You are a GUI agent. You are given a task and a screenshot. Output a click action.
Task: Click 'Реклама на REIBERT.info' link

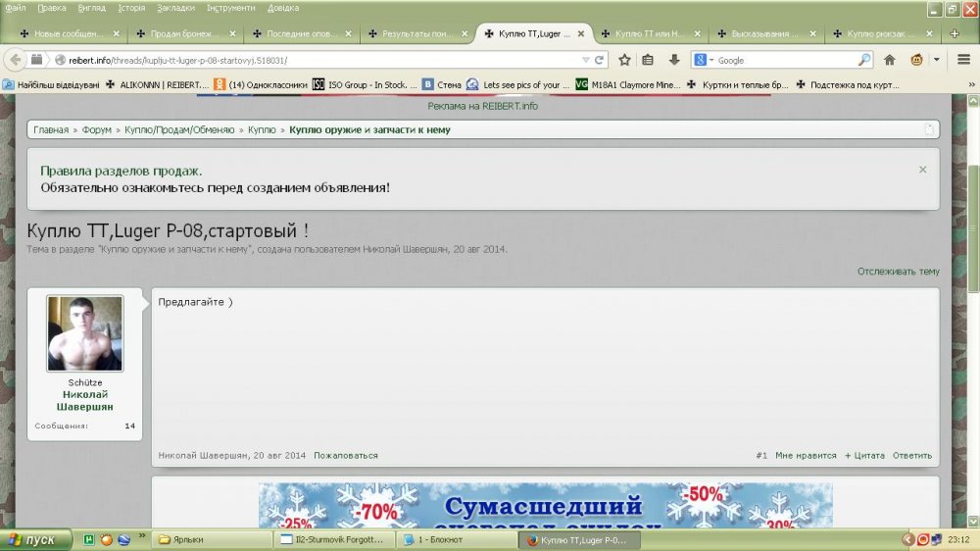482,106
